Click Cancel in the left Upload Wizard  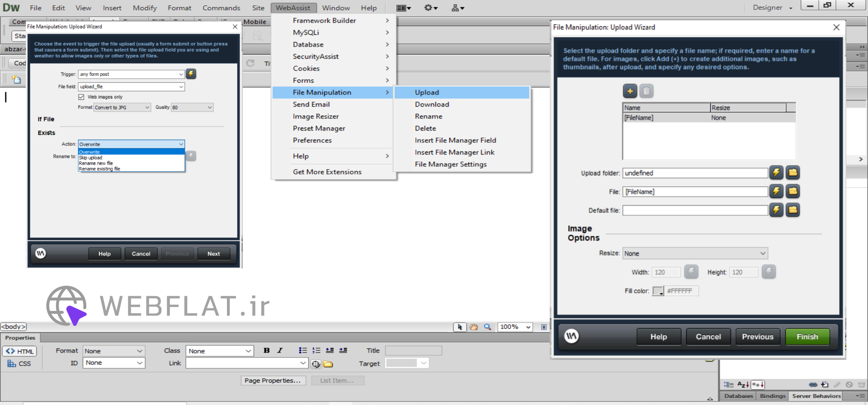141,254
